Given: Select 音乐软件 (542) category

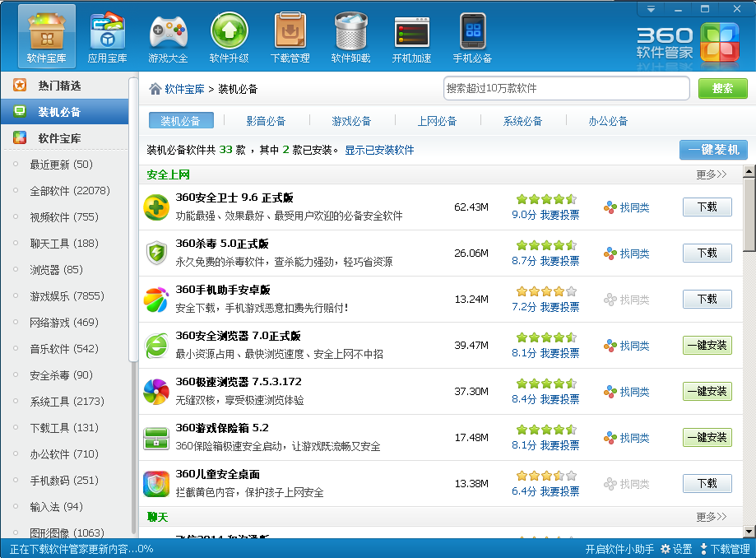Looking at the screenshot, I should pos(64,349).
